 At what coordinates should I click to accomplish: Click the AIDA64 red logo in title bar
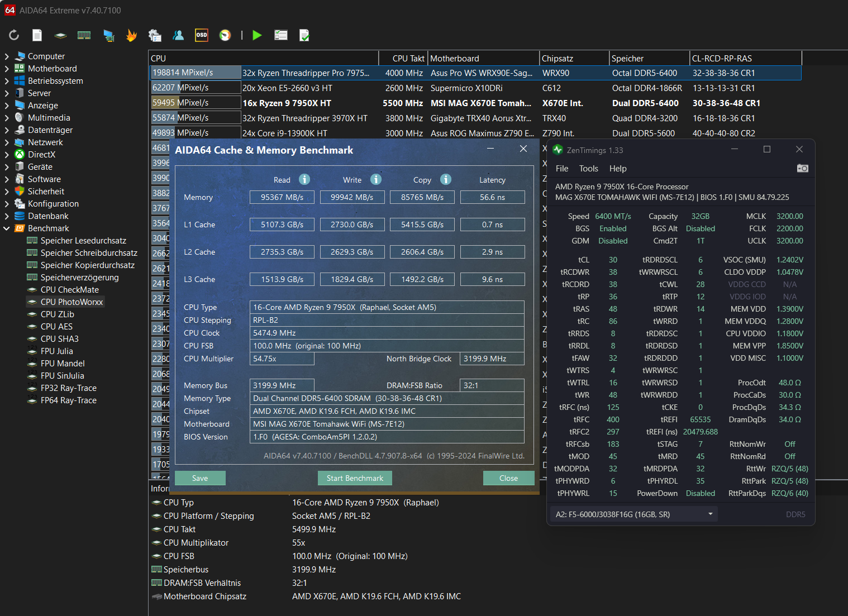point(10,10)
